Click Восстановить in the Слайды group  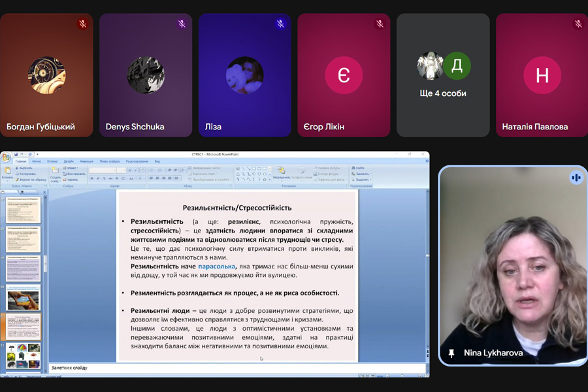point(74,174)
